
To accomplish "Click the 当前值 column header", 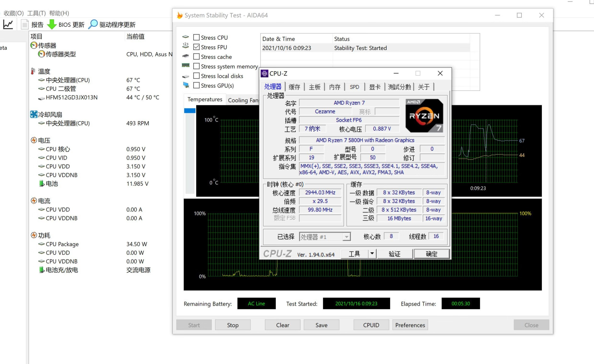I will pyautogui.click(x=149, y=36).
